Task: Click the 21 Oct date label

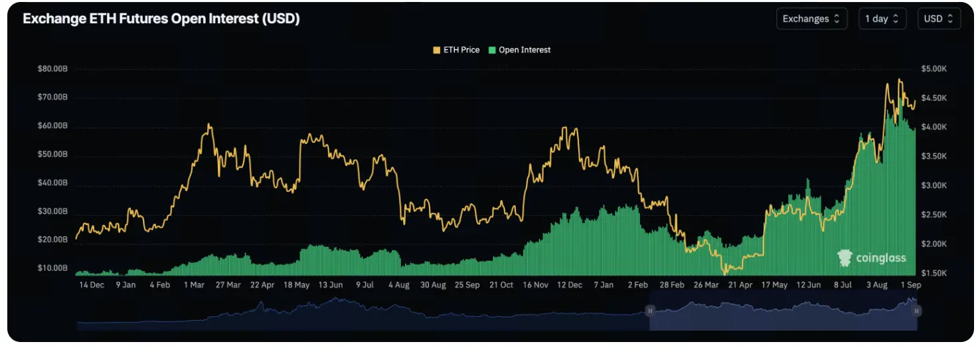Action: 501,285
